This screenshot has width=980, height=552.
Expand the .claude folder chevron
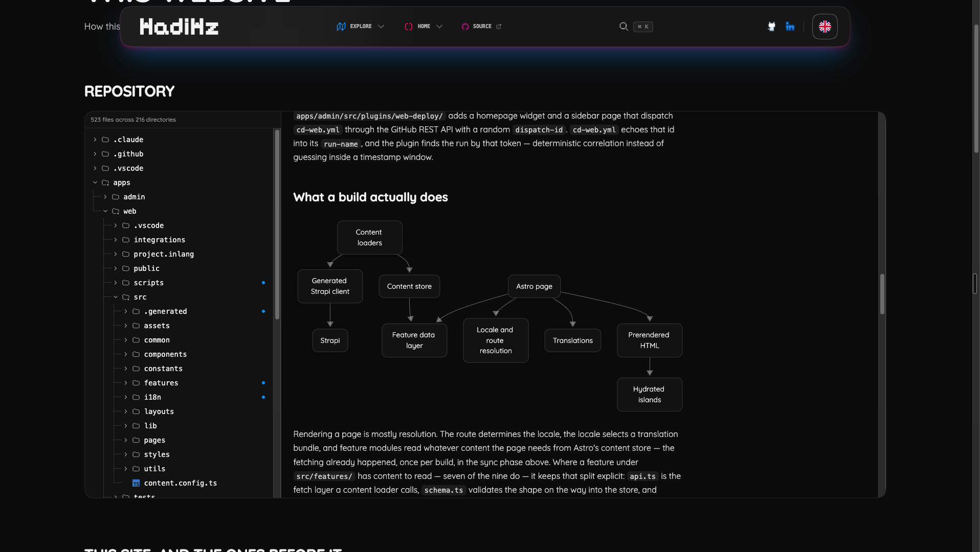click(x=95, y=140)
